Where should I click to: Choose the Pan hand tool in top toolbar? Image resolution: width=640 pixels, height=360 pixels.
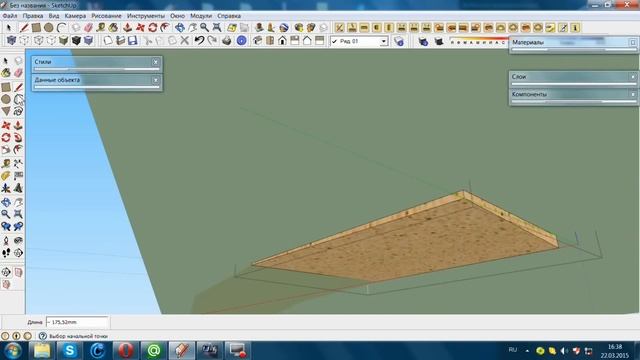(192, 28)
